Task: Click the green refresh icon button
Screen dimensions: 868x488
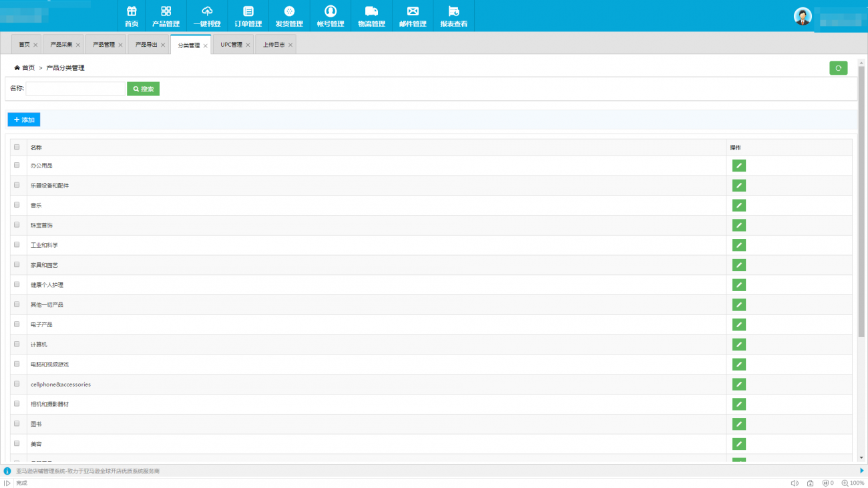Action: [x=838, y=68]
